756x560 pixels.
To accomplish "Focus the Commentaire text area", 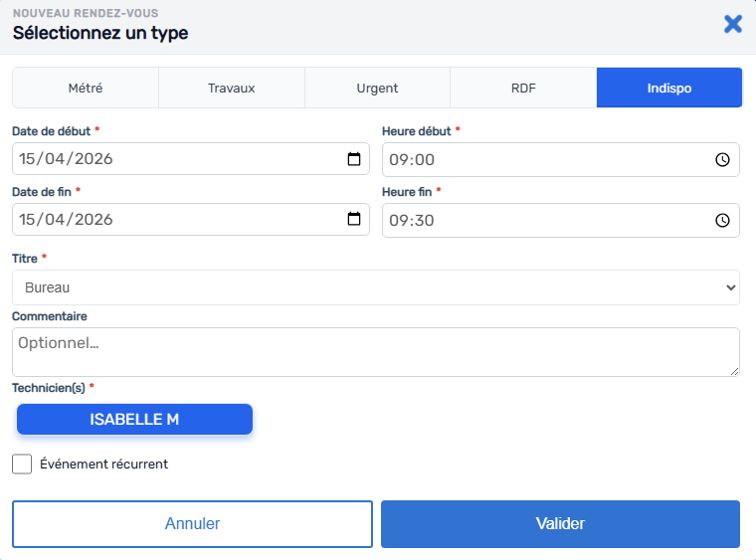I will pos(376,352).
